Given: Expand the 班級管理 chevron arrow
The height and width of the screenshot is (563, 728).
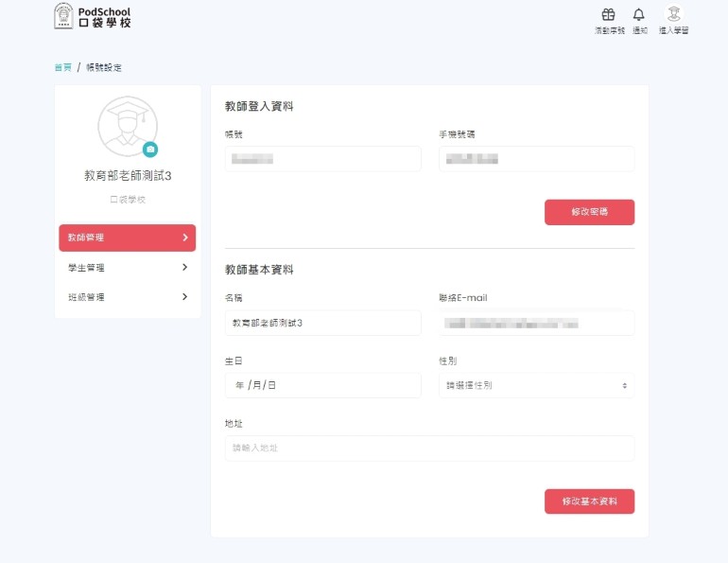Looking at the screenshot, I should [x=184, y=297].
